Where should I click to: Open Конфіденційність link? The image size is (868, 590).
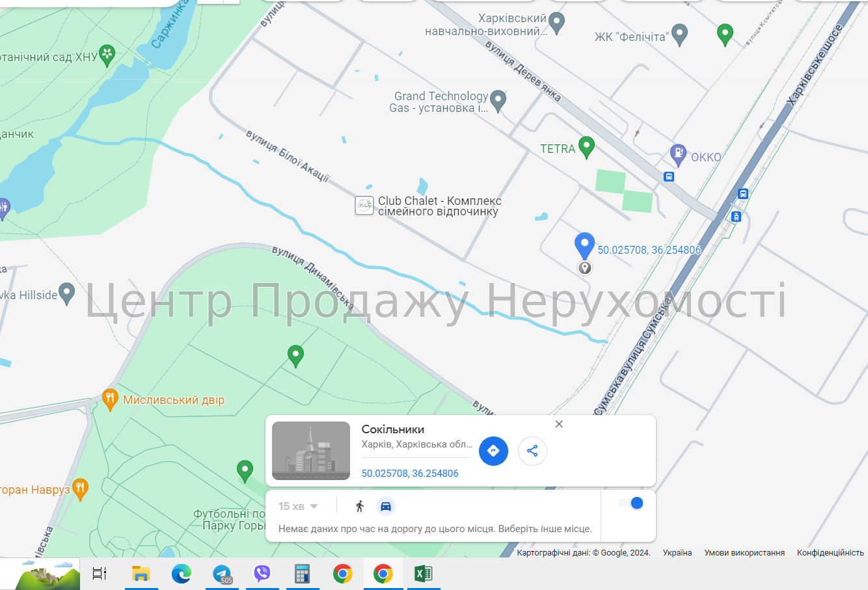(830, 553)
